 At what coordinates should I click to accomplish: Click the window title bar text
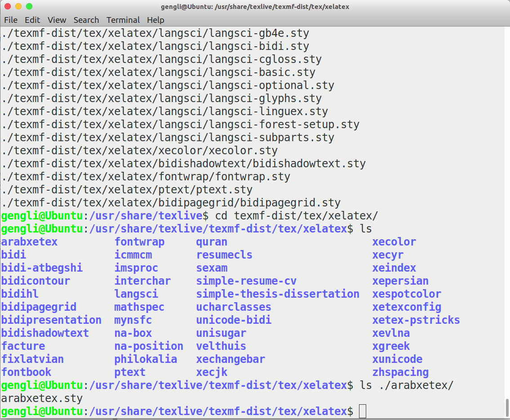click(255, 6)
